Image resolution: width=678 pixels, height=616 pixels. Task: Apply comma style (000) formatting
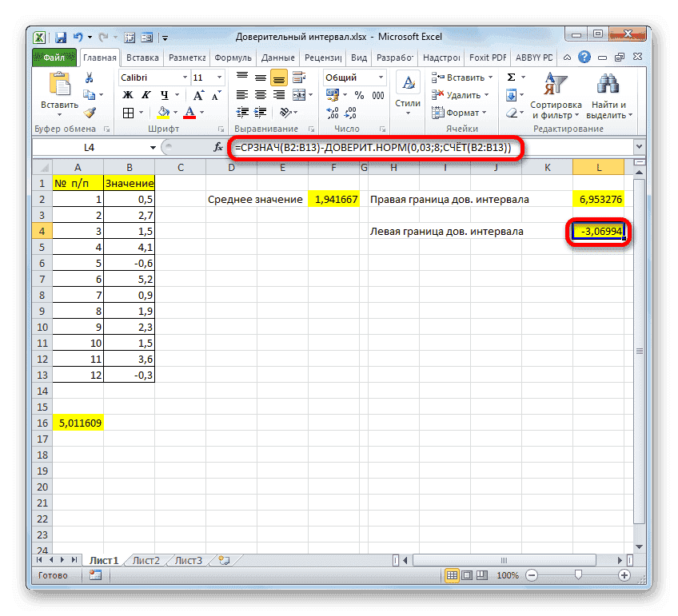378,95
